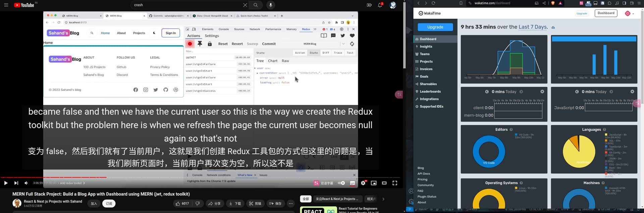Open the YouTube guide hamburger menu

click(x=6, y=5)
